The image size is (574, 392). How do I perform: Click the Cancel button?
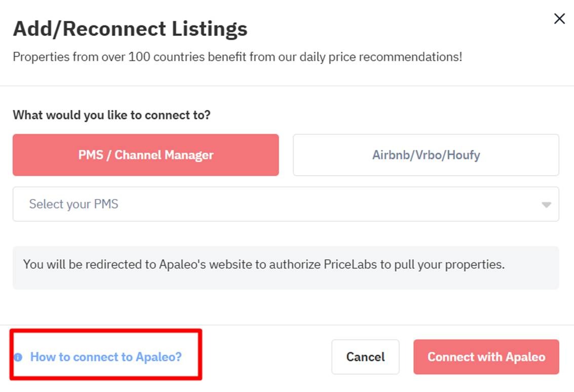tap(365, 357)
